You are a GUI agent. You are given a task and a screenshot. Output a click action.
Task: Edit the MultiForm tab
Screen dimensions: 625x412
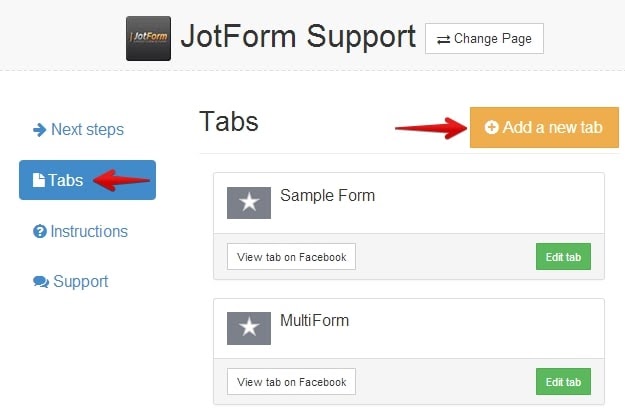(x=563, y=382)
